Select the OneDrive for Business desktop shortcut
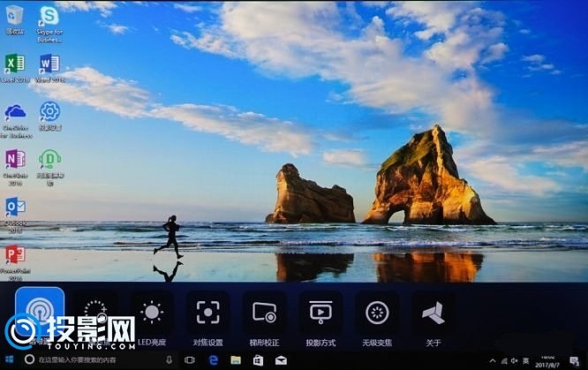The height and width of the screenshot is (370, 588). [16, 121]
